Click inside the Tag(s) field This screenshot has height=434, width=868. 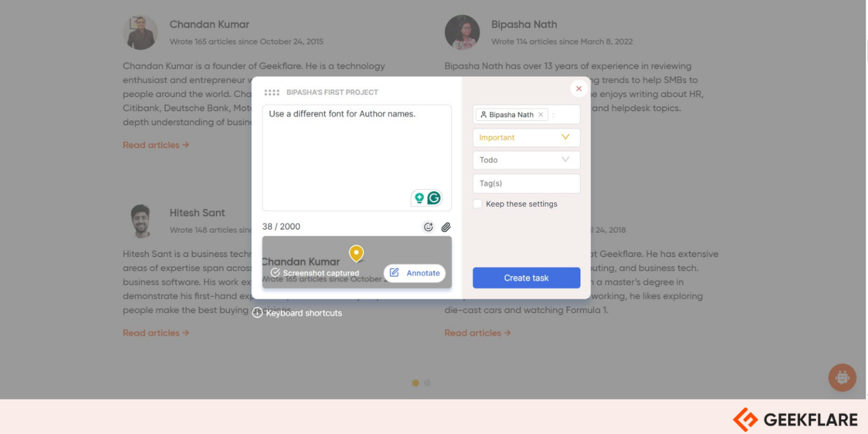[x=526, y=183]
